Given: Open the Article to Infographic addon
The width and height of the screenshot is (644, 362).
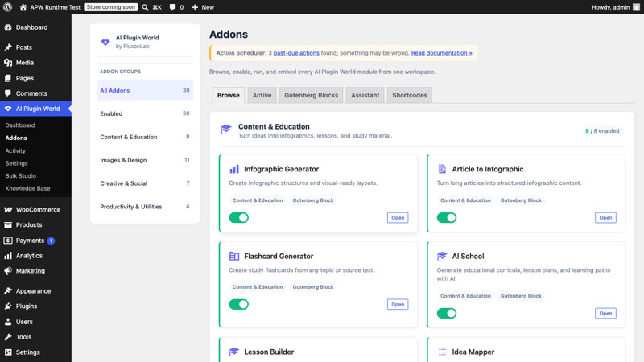Looking at the screenshot, I should [x=605, y=218].
